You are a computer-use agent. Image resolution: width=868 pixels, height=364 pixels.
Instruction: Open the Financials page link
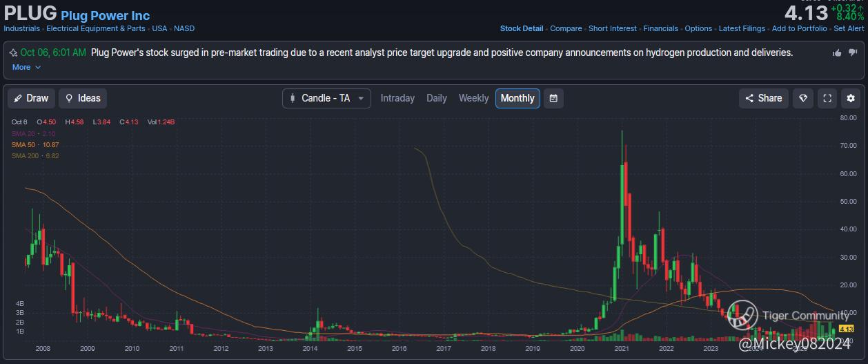(x=661, y=28)
